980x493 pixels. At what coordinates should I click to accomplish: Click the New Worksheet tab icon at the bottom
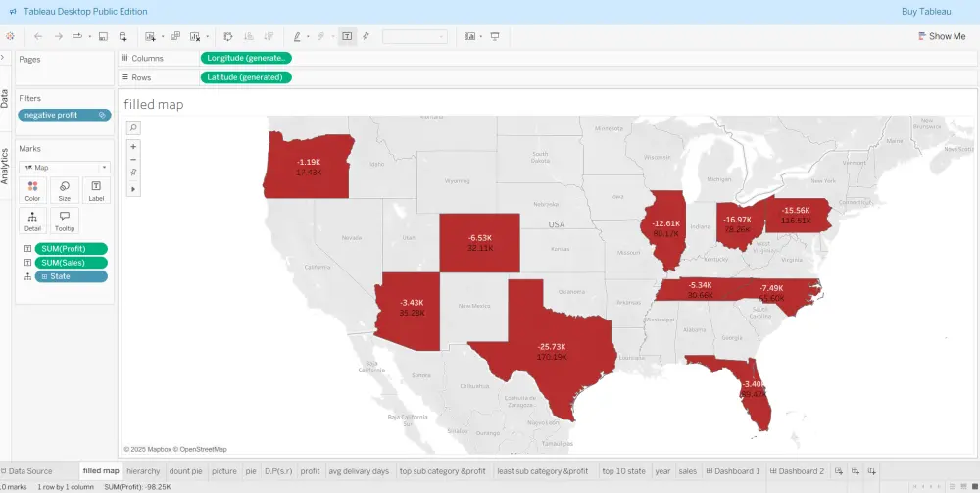coord(839,471)
